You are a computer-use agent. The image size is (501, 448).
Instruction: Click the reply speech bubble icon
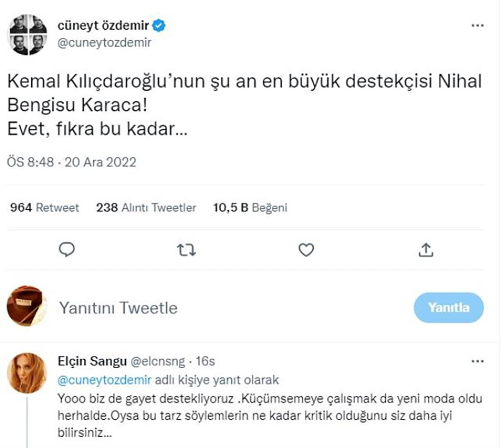tap(67, 250)
